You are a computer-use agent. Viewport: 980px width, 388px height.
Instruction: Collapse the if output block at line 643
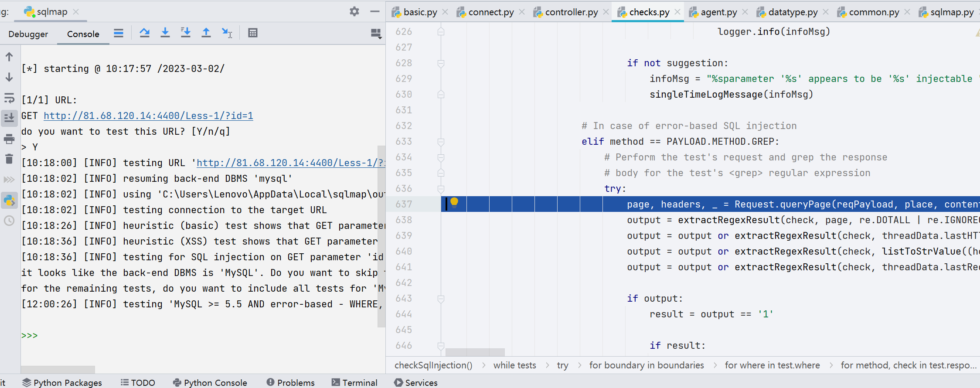(441, 299)
